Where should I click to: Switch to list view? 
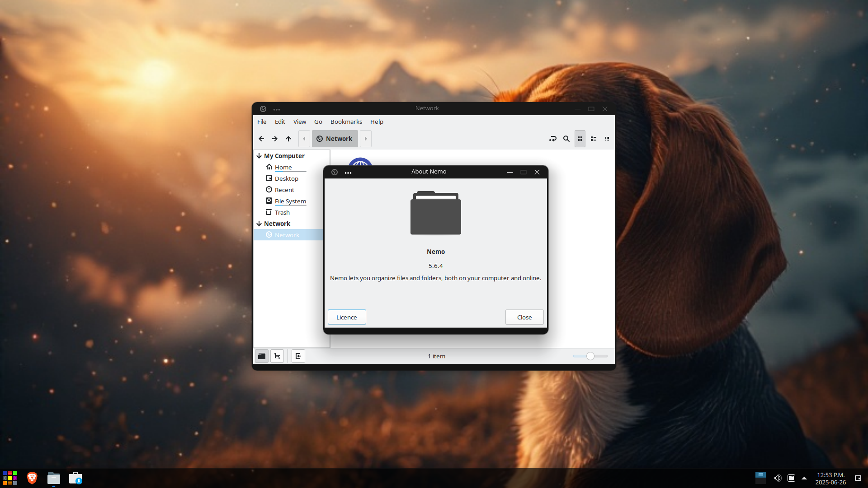coord(594,139)
